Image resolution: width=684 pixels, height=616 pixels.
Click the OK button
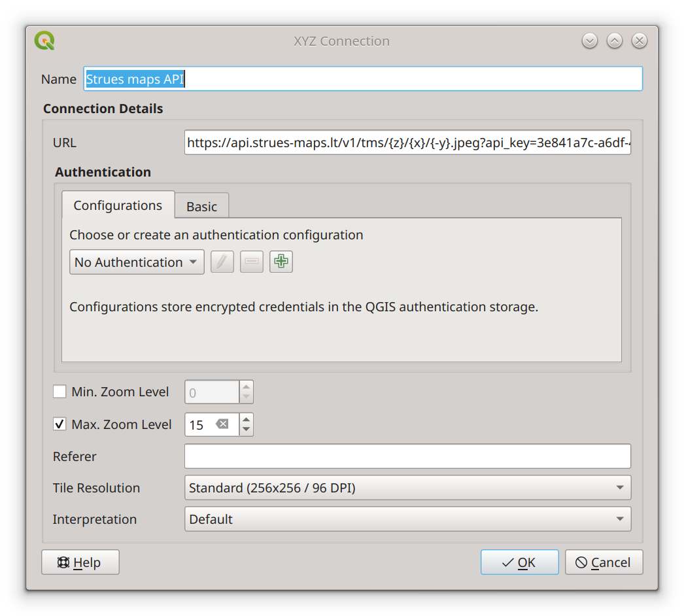(x=520, y=562)
